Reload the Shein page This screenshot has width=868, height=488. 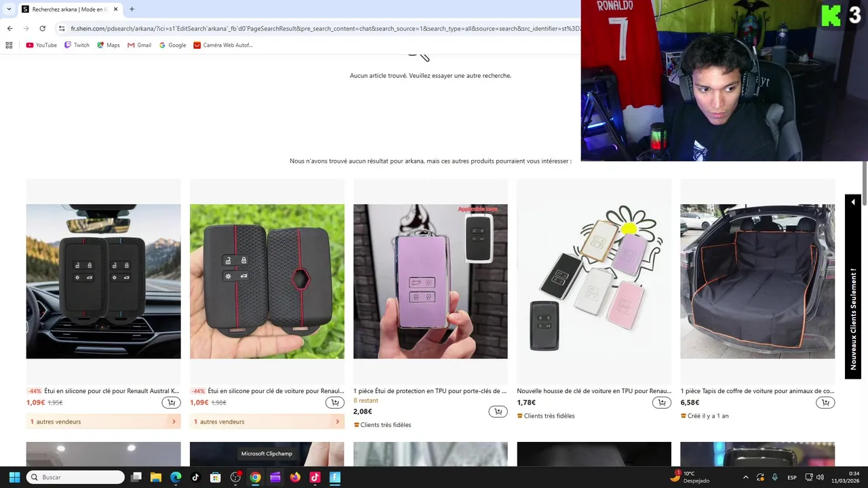(x=42, y=28)
